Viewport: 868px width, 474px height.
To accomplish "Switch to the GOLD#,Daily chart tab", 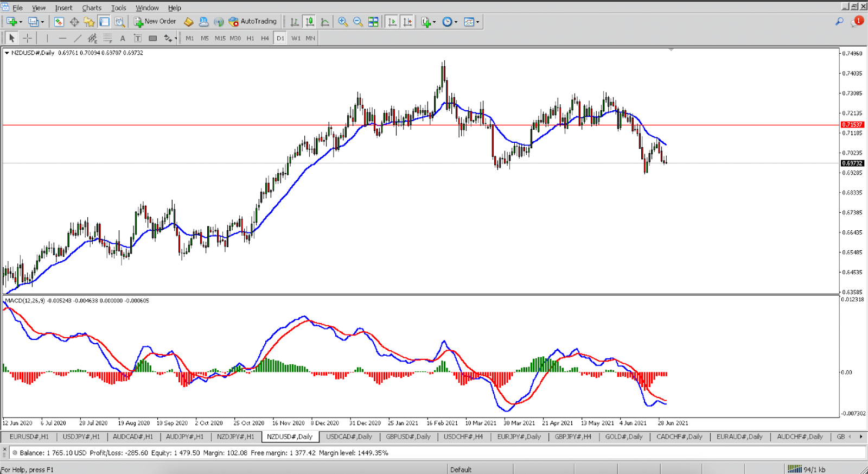I will tap(624, 437).
